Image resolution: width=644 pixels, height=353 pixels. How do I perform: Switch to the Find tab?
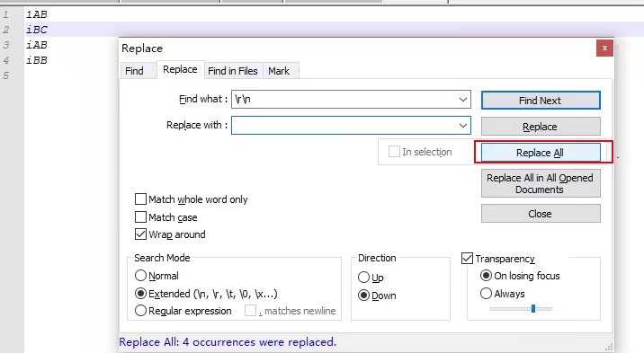[x=134, y=71]
